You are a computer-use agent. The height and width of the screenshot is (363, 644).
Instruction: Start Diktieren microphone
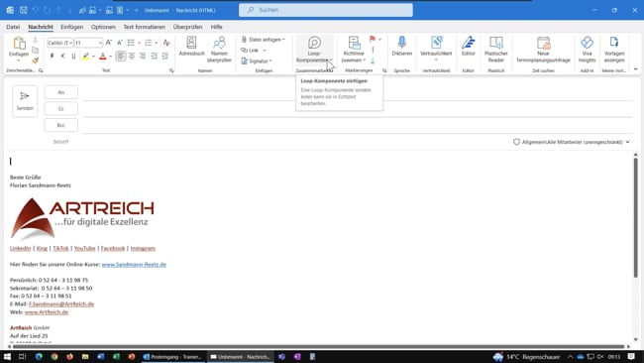click(x=401, y=46)
